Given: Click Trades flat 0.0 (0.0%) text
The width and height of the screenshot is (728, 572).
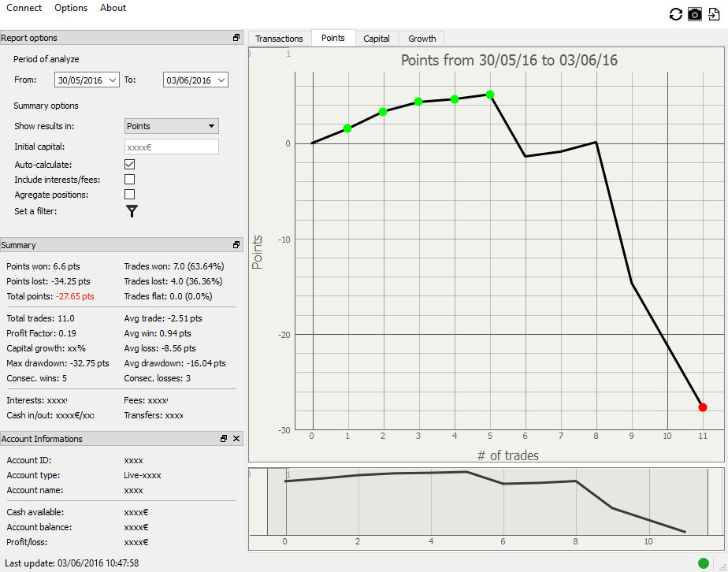Looking at the screenshot, I should [168, 296].
